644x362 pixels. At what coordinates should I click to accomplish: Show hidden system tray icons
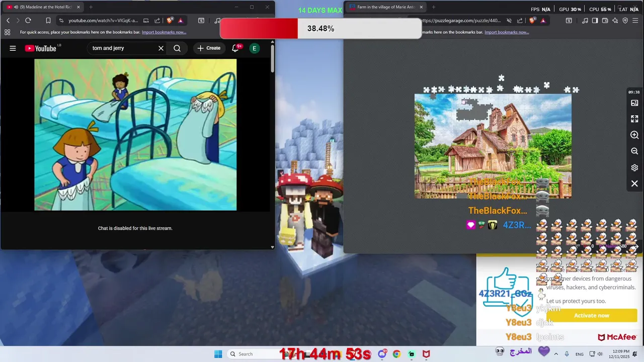tap(556, 354)
